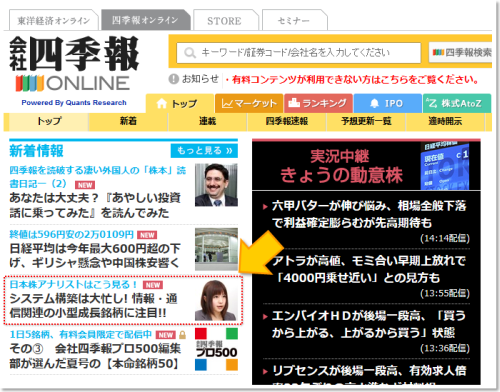Click the bell icon on IPO tab

point(374,103)
